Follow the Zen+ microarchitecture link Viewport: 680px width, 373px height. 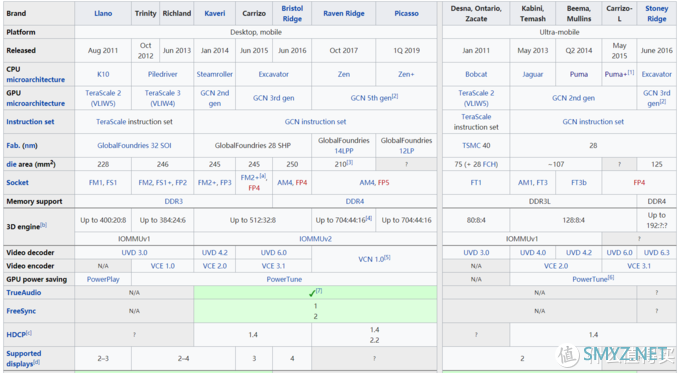pyautogui.click(x=406, y=74)
